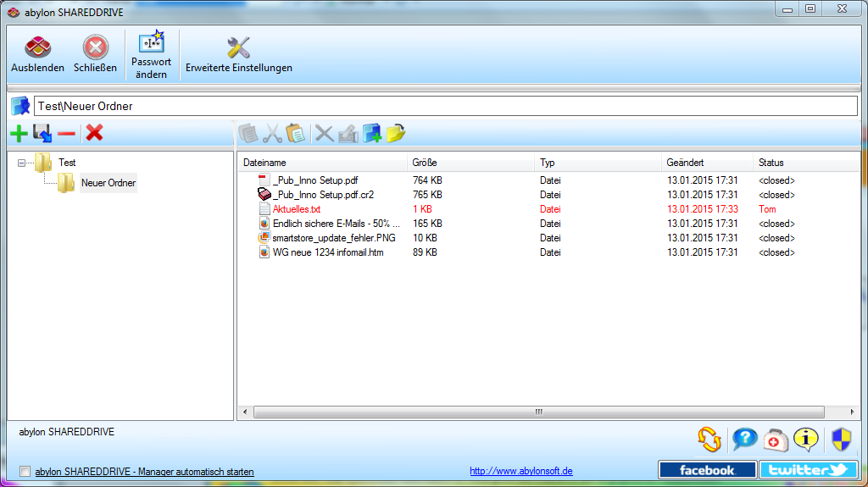
Task: Click the save/import drive icon with blue arrow
Action: coord(42,133)
